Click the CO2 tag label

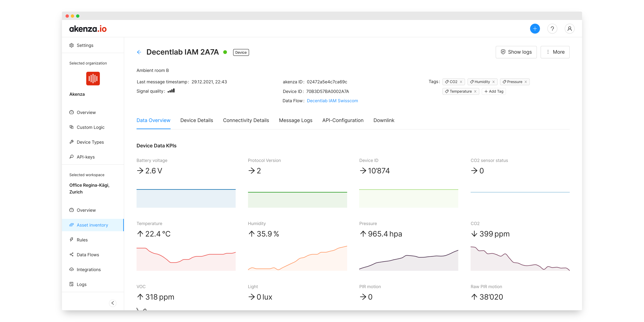tap(453, 82)
